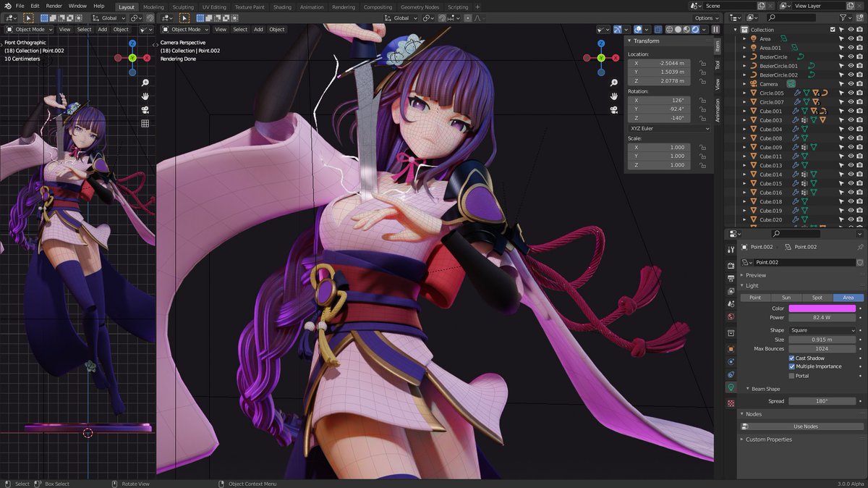Click the Location Z value field
The image size is (868, 488).
[x=659, y=81]
